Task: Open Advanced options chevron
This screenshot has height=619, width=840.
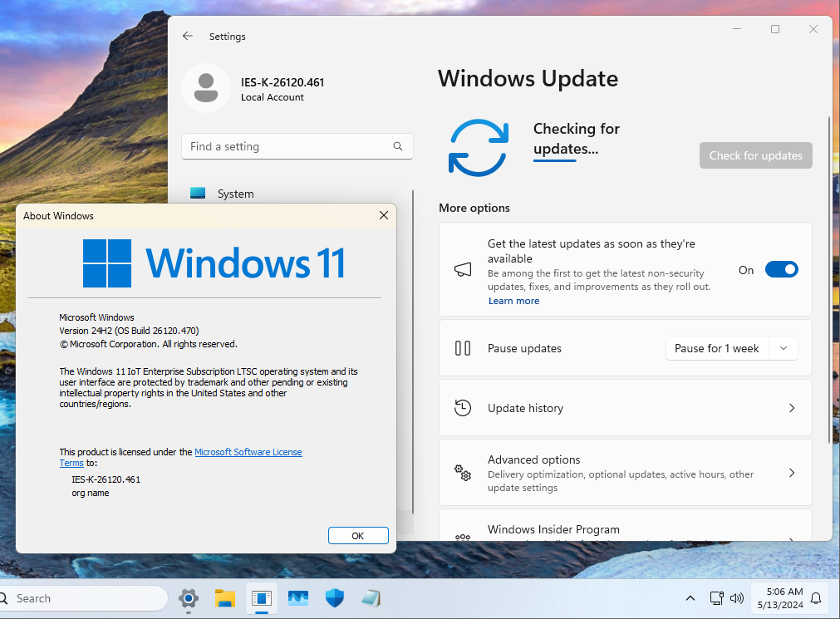Action: pos(792,473)
